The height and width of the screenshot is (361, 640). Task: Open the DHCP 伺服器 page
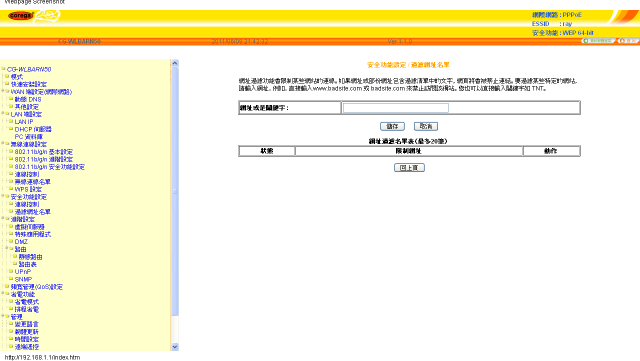coord(33,129)
